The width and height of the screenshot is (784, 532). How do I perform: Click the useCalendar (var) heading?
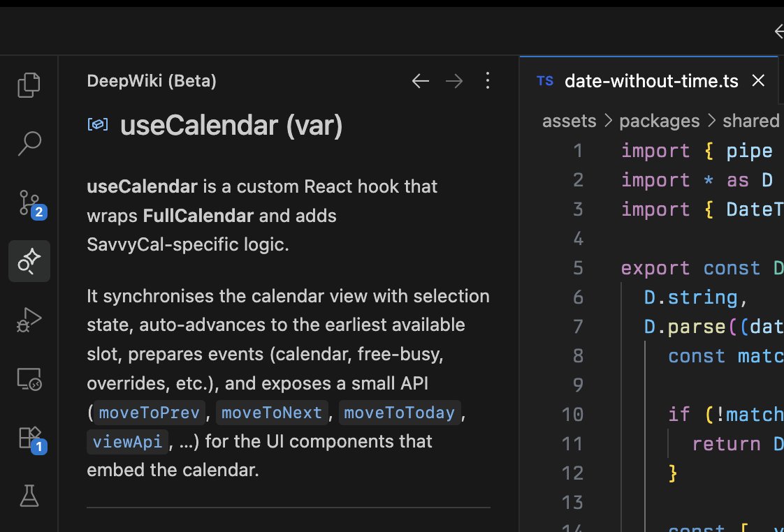tap(231, 125)
